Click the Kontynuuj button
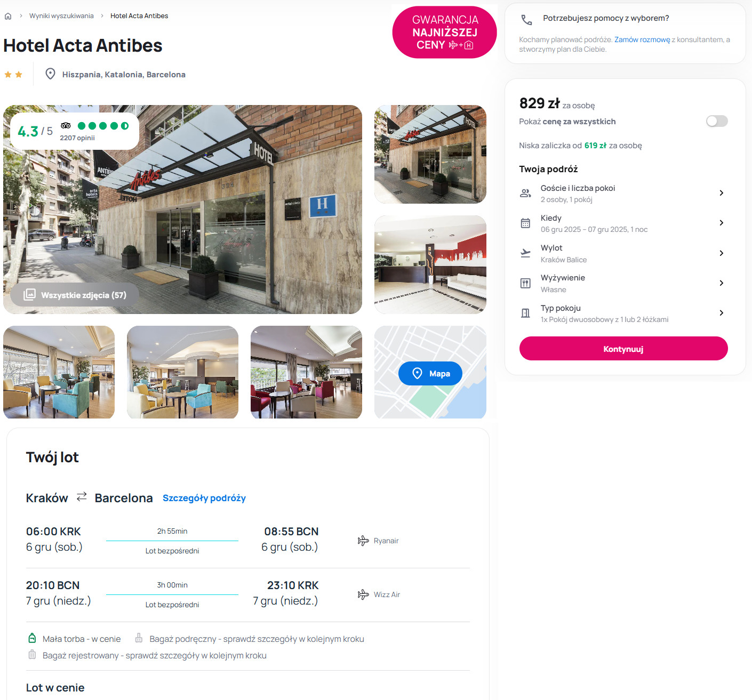The height and width of the screenshot is (700, 752). pos(623,349)
